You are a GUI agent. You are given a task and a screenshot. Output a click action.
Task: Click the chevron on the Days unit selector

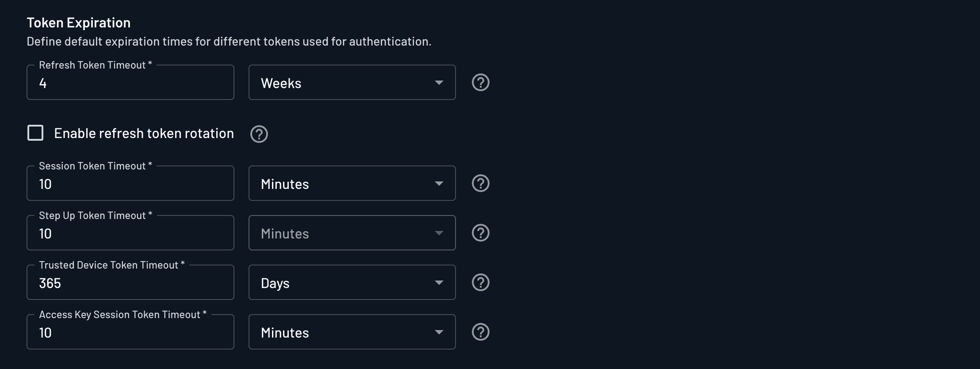[x=439, y=282]
